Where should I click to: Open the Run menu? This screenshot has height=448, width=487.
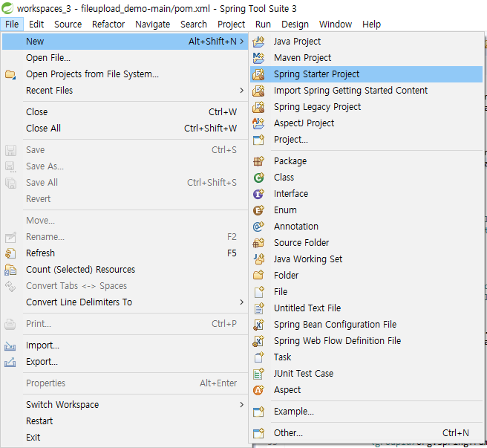(263, 25)
